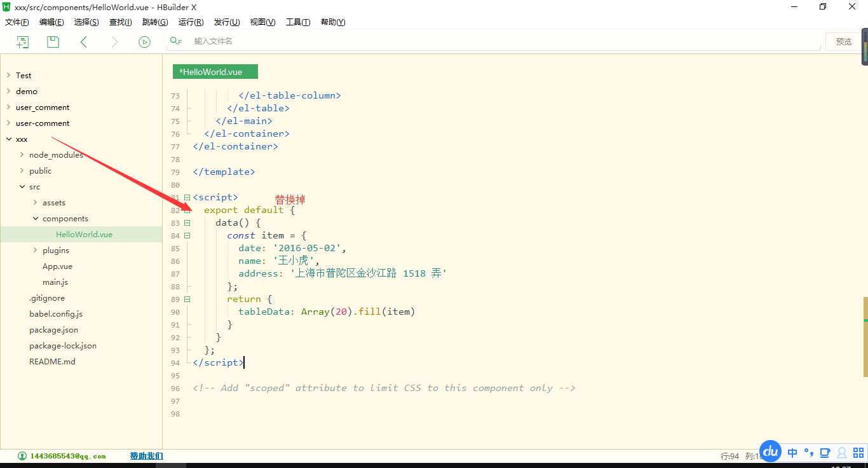Click the IME account person icon

point(842,453)
